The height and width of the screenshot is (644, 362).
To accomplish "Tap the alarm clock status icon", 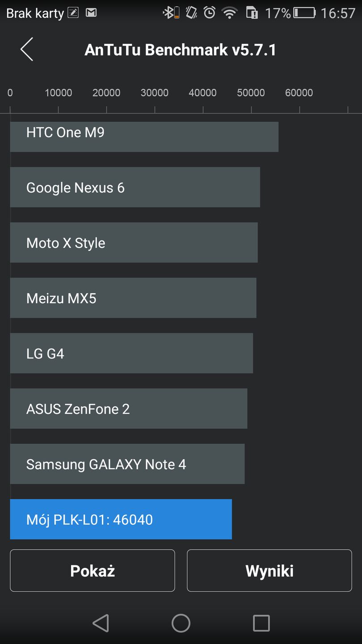I will click(x=209, y=13).
